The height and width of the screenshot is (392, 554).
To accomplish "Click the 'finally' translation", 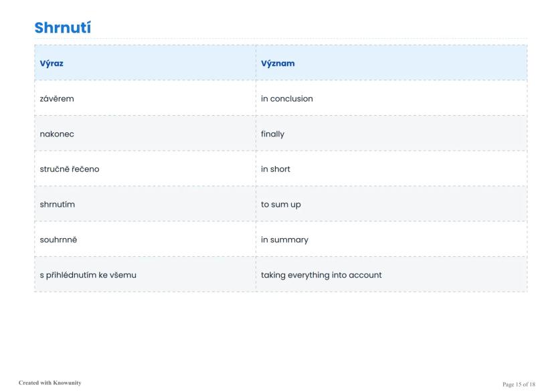I will coord(272,134).
